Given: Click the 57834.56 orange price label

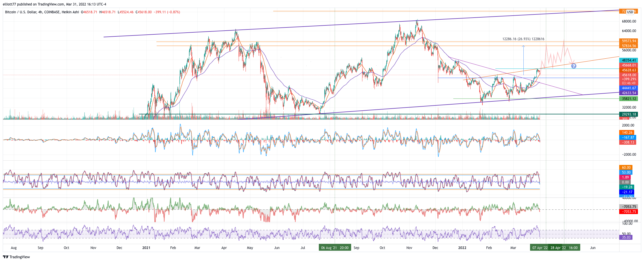Looking at the screenshot, I should (x=629, y=46).
